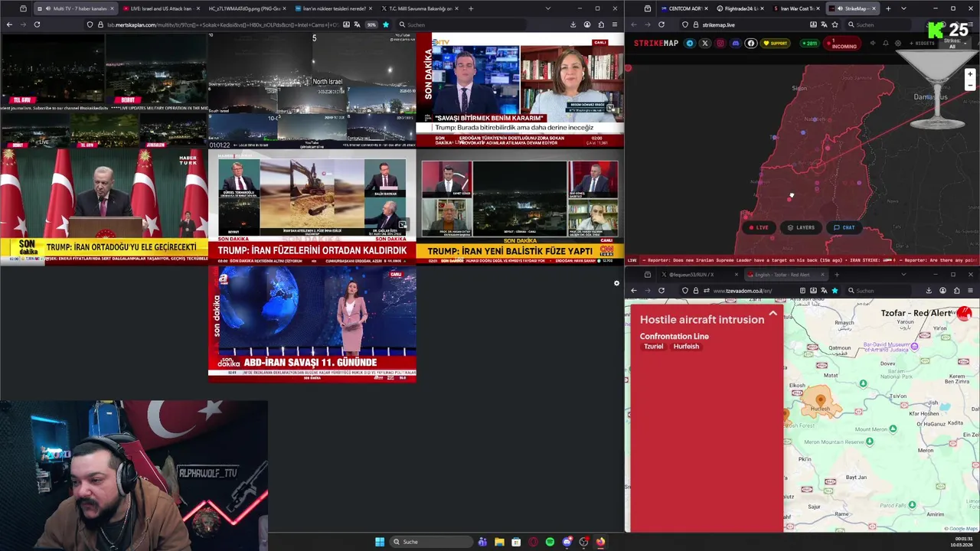Screen dimensions: 980x551
Task: Click the yellow SUPPORT button
Action: click(775, 43)
